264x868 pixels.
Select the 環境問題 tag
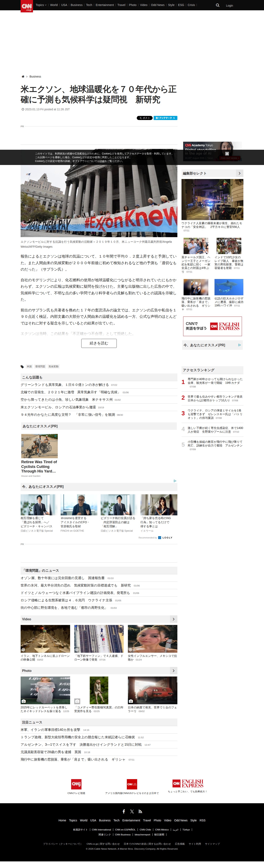point(40,367)
